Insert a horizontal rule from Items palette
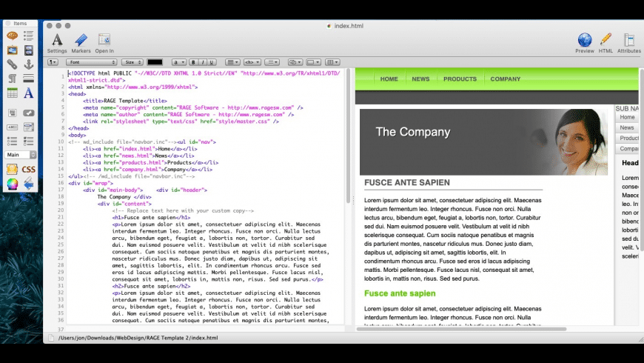 click(28, 79)
